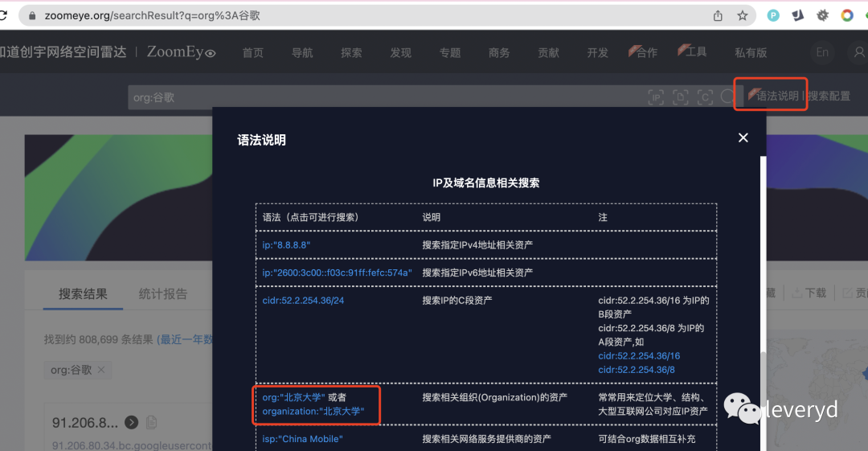The width and height of the screenshot is (868, 451).
Task: Bookmark this page with the star icon
Action: click(743, 15)
